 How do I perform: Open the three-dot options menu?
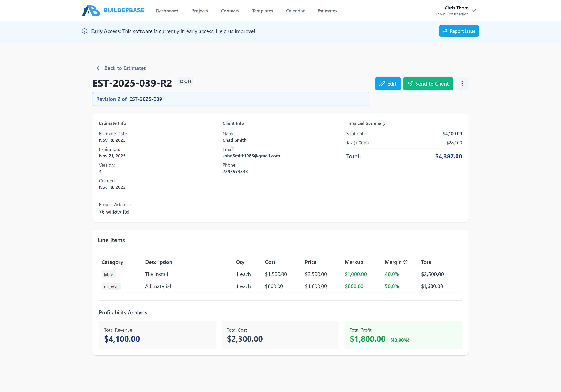click(462, 84)
